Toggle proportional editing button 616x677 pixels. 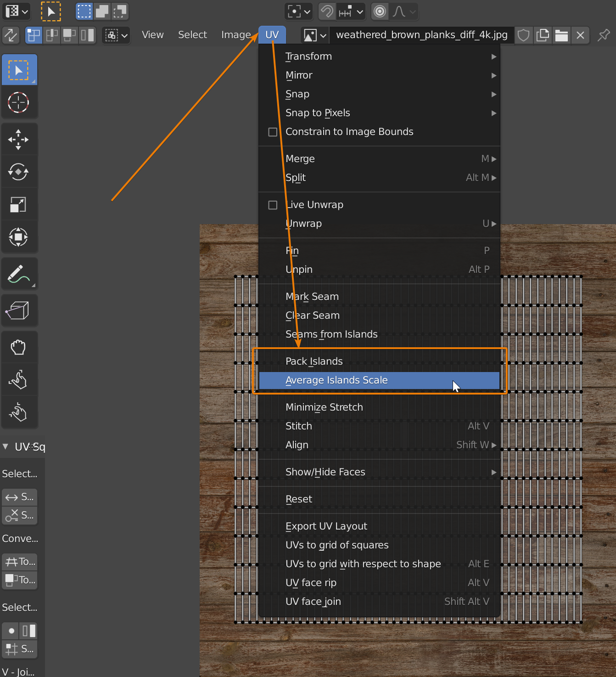(x=380, y=11)
